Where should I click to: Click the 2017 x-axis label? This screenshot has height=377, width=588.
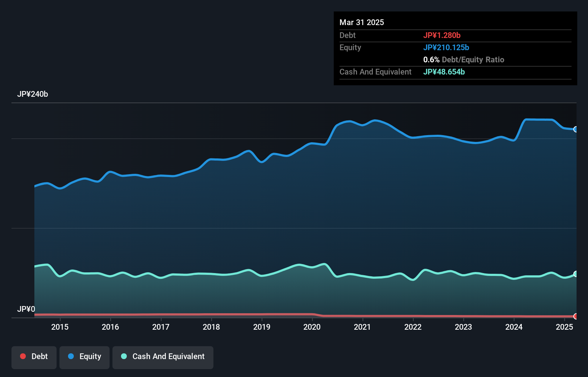(161, 327)
